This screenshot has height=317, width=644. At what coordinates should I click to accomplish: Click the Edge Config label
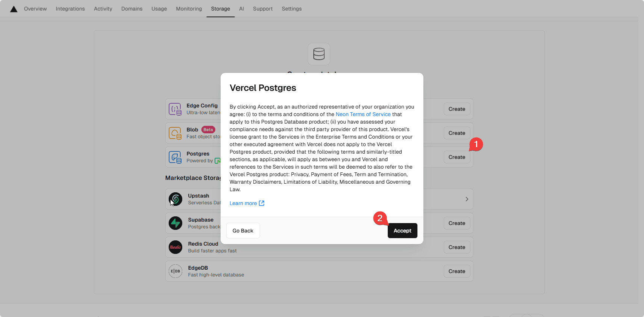point(202,106)
